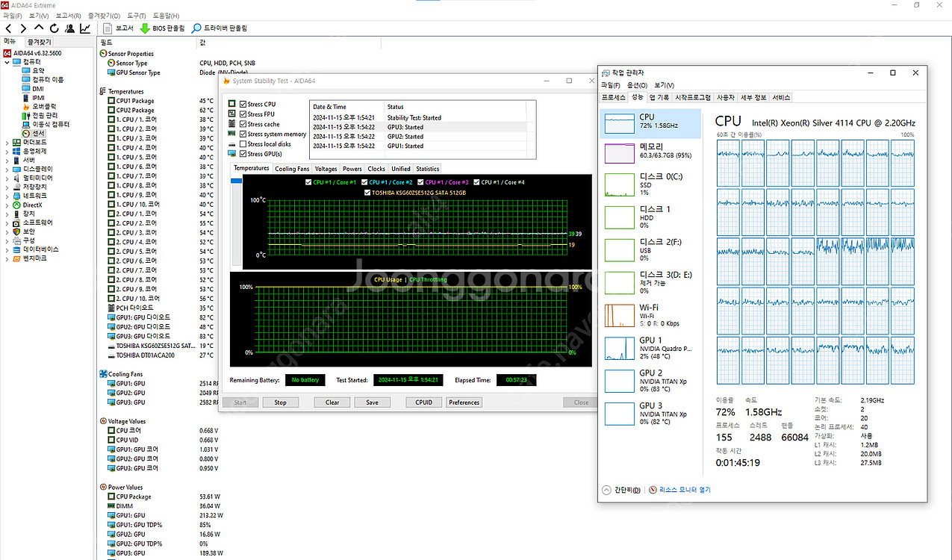The width and height of the screenshot is (952, 560).
Task: Select the GPU3: Started log row
Action: coord(418,127)
